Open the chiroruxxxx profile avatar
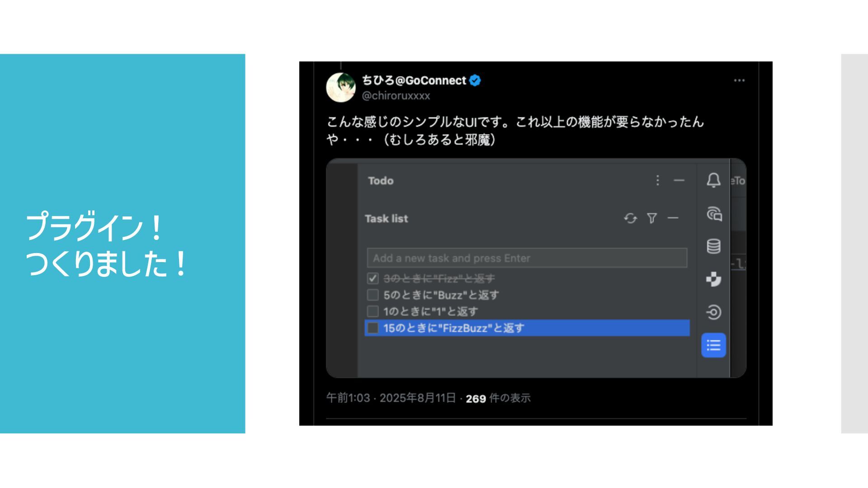This screenshot has height=488, width=868. click(340, 87)
